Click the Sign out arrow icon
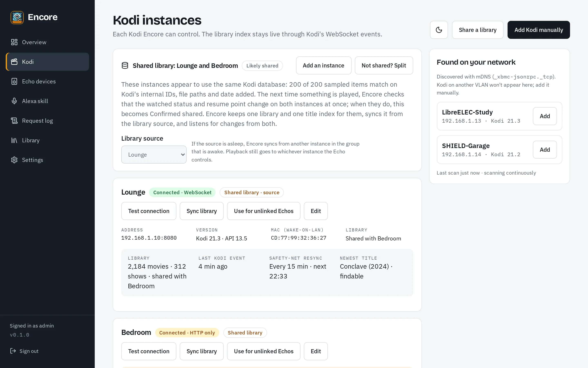This screenshot has width=588, height=368. coord(13,351)
